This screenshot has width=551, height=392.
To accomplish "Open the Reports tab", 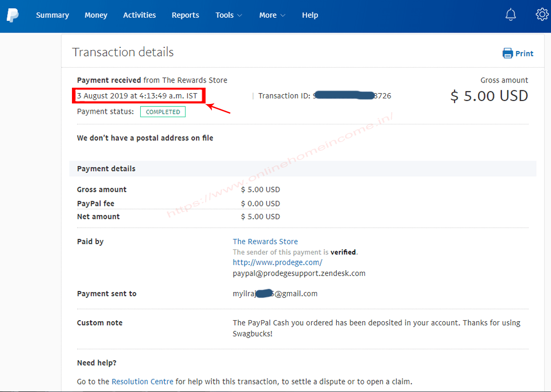I will pos(185,15).
